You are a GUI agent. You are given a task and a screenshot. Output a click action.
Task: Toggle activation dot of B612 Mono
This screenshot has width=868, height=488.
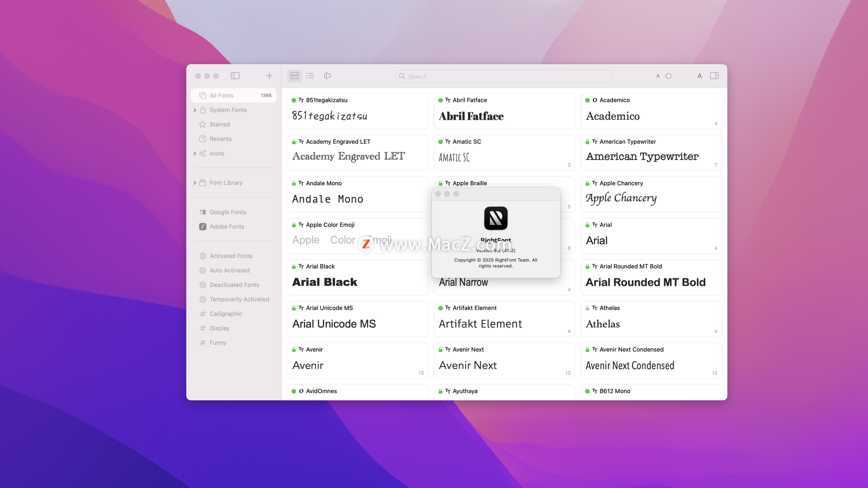click(x=587, y=391)
